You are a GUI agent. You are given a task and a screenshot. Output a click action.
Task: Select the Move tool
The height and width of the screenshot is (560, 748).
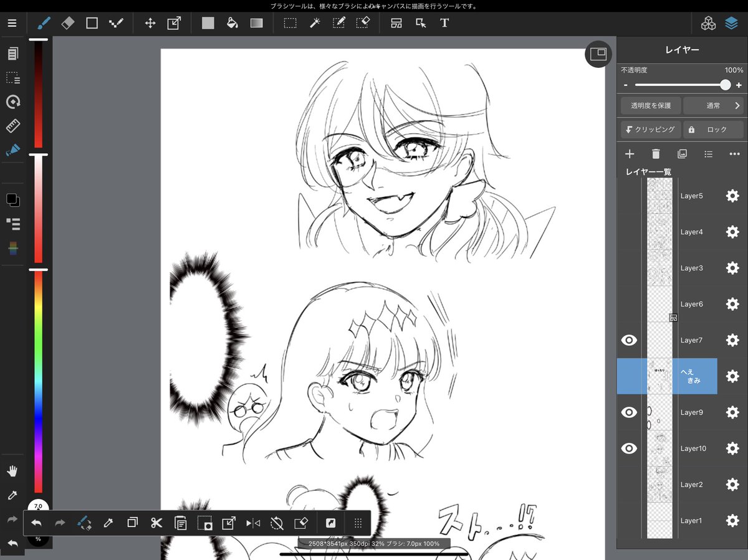(x=150, y=23)
